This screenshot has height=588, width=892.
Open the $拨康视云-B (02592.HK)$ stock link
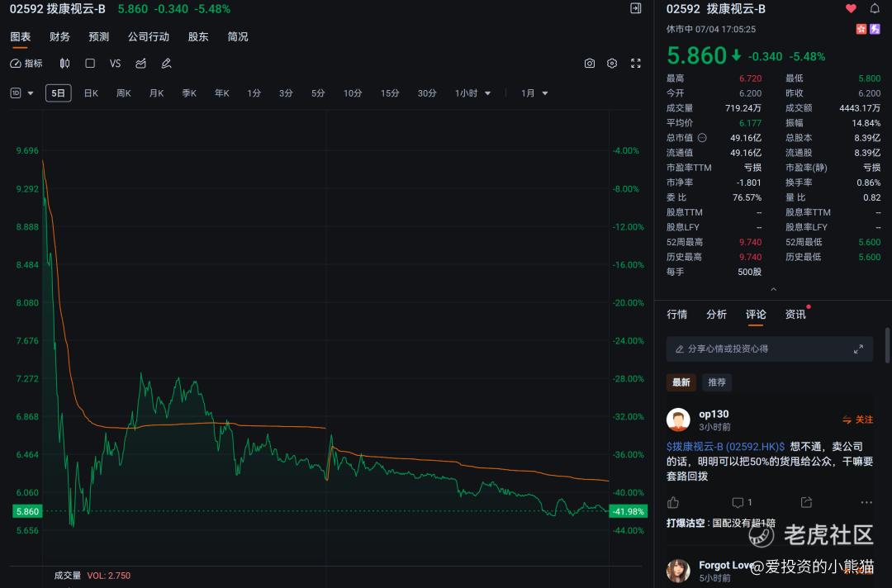tap(725, 447)
